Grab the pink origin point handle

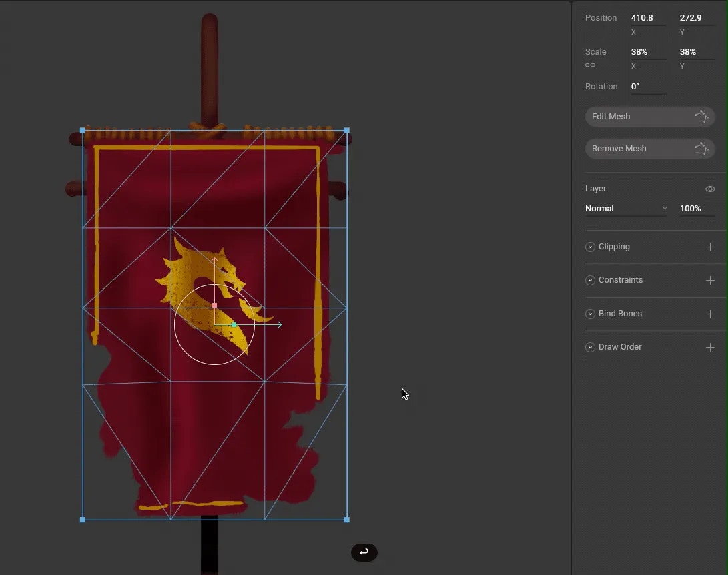tap(214, 306)
